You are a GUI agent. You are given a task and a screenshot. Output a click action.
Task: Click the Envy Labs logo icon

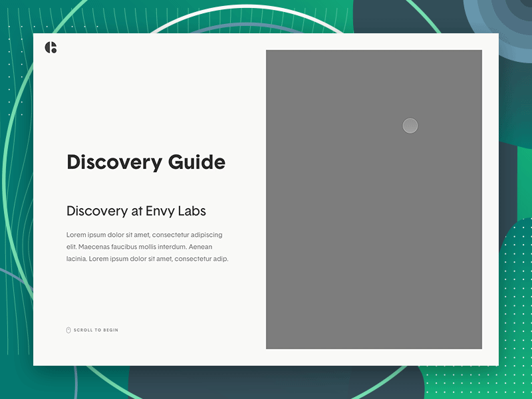tap(51, 47)
